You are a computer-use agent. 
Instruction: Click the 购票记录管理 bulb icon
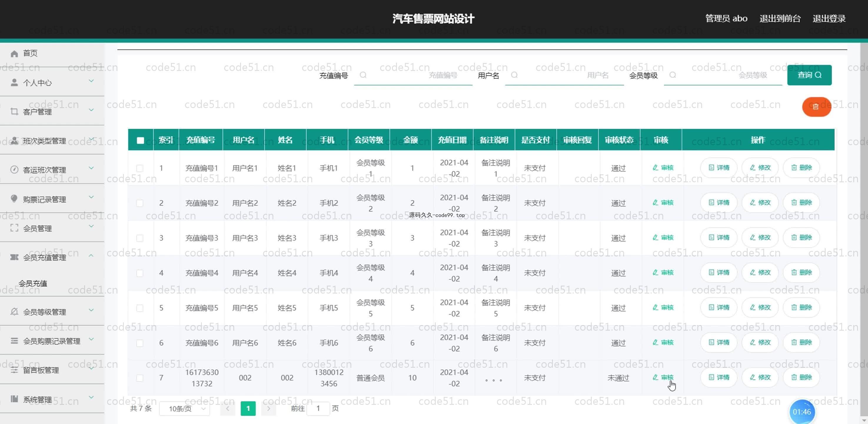pyautogui.click(x=14, y=199)
